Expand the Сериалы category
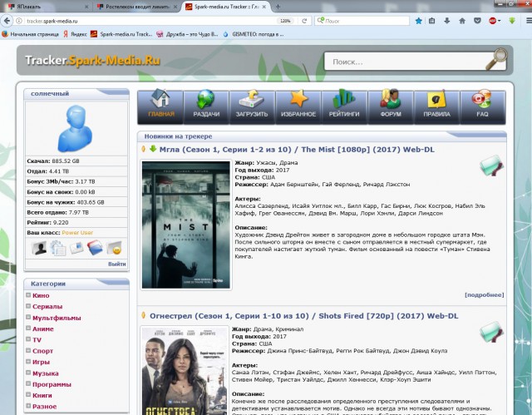Image resolution: width=532 pixels, height=415 pixels. (28, 306)
